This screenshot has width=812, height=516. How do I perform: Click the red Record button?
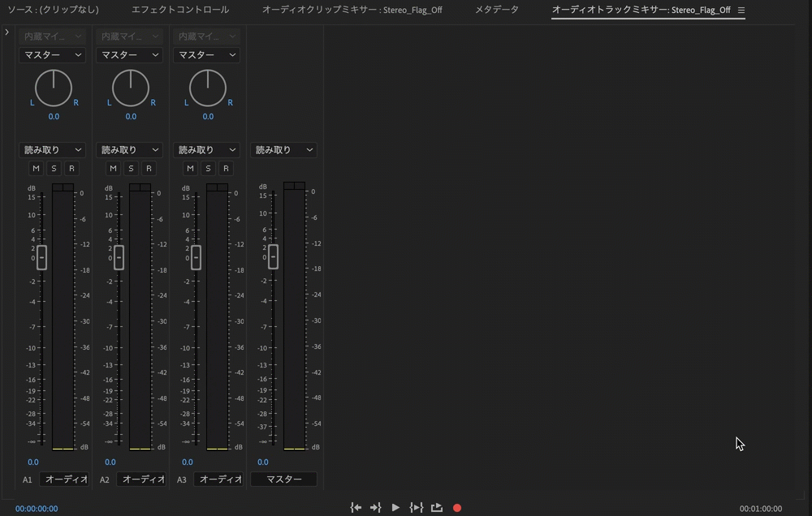tap(456, 508)
